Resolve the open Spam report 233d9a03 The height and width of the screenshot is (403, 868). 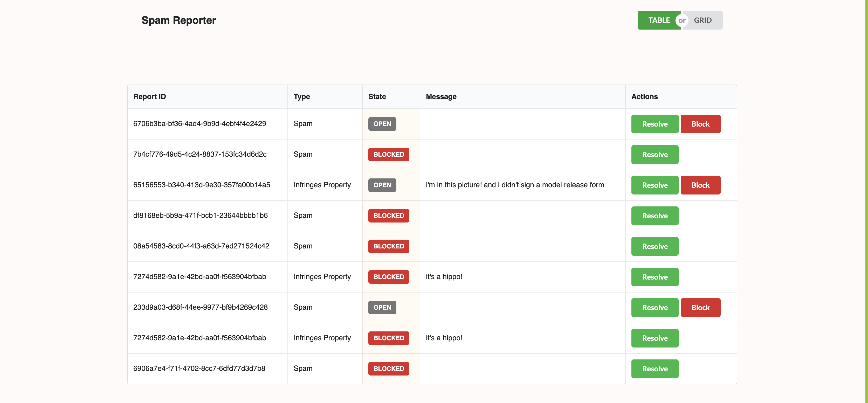tap(654, 307)
